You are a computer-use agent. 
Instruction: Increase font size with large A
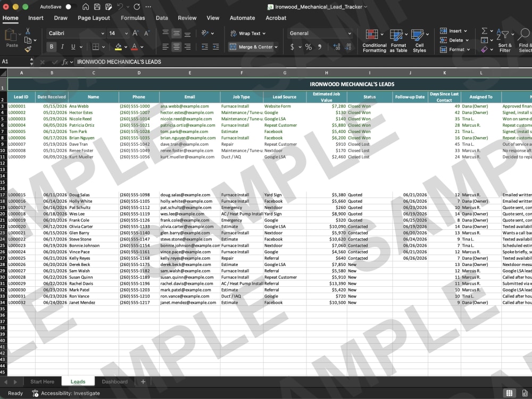click(135, 33)
